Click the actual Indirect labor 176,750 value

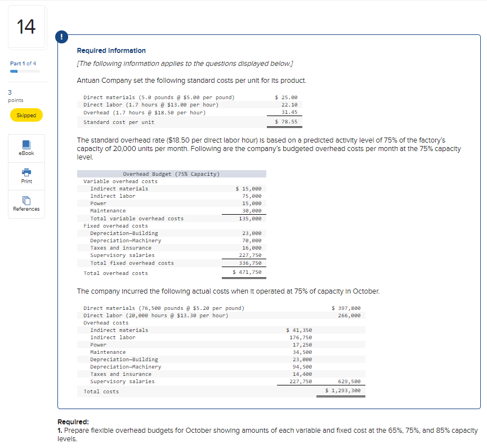[301, 338]
